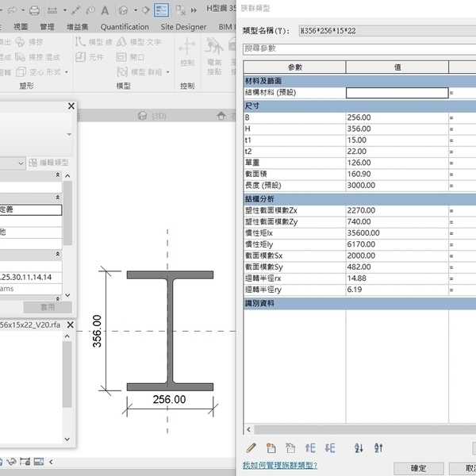Click the delete parameter icon
The height and width of the screenshot is (476, 476).
pos(290,448)
